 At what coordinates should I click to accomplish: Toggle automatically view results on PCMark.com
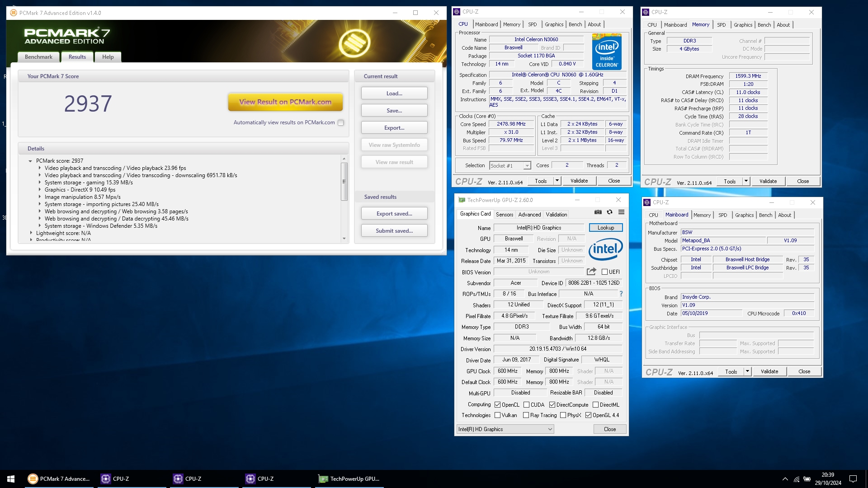tap(341, 122)
